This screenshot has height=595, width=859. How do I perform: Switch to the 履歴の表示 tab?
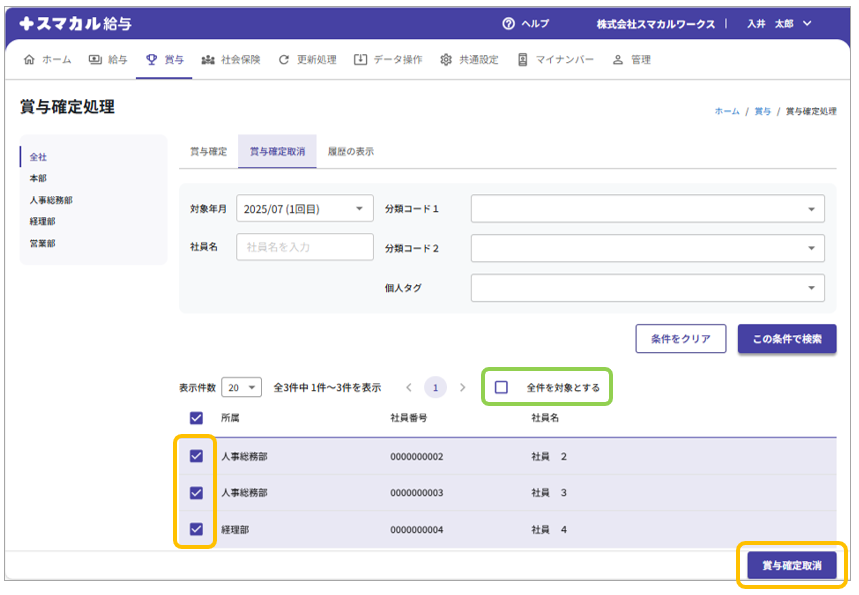coord(351,152)
